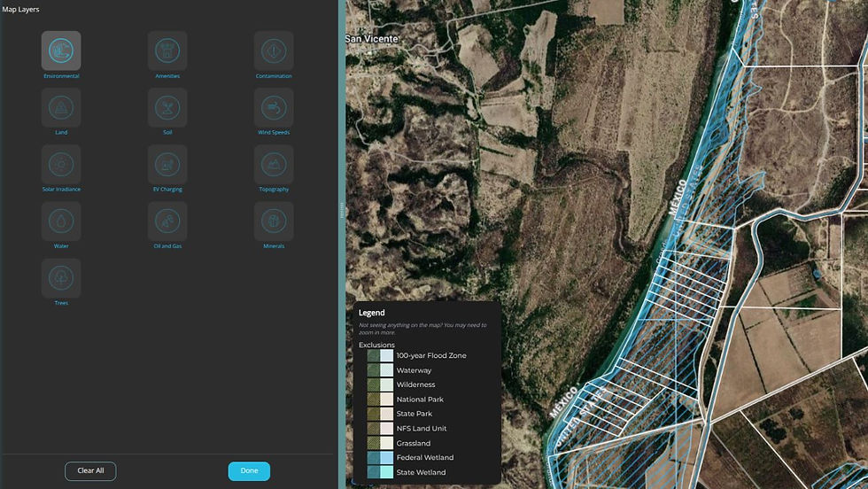Click the NFS Land Unit swatch
This screenshot has width=868, height=489.
tap(380, 428)
